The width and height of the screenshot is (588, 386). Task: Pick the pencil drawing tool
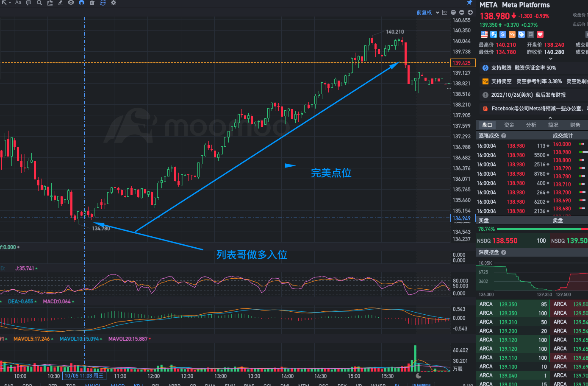click(60, 3)
